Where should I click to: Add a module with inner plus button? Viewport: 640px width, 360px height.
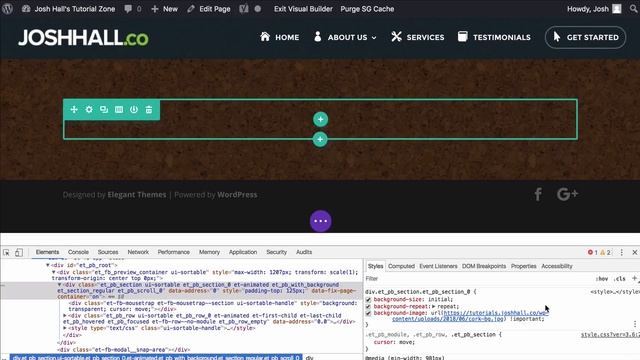[320, 119]
